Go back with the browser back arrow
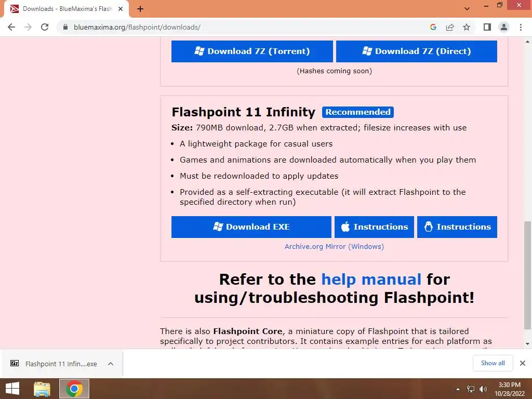Image resolution: width=532 pixels, height=399 pixels. pos(11,27)
